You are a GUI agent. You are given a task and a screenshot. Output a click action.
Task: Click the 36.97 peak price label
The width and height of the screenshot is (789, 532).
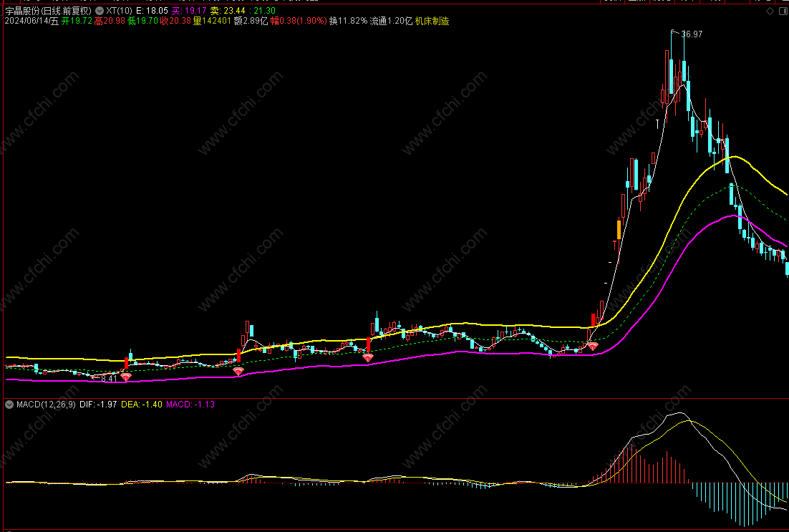tap(692, 34)
